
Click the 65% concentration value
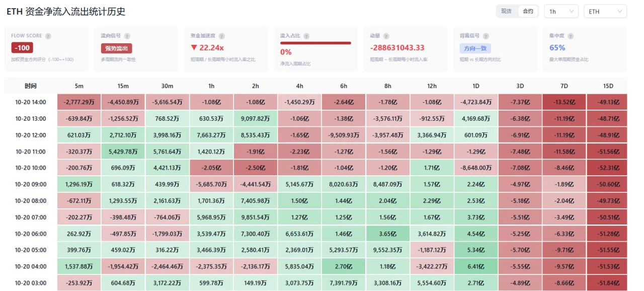[557, 48]
